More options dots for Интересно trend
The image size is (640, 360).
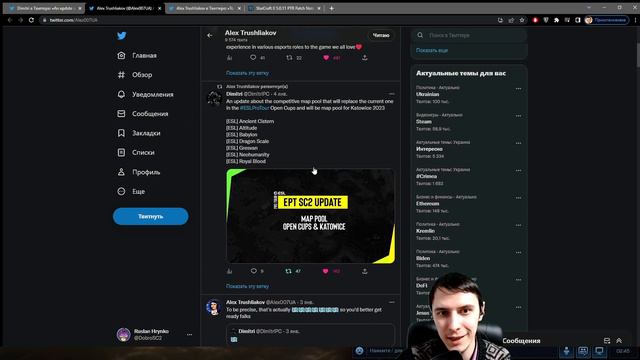tap(518, 143)
